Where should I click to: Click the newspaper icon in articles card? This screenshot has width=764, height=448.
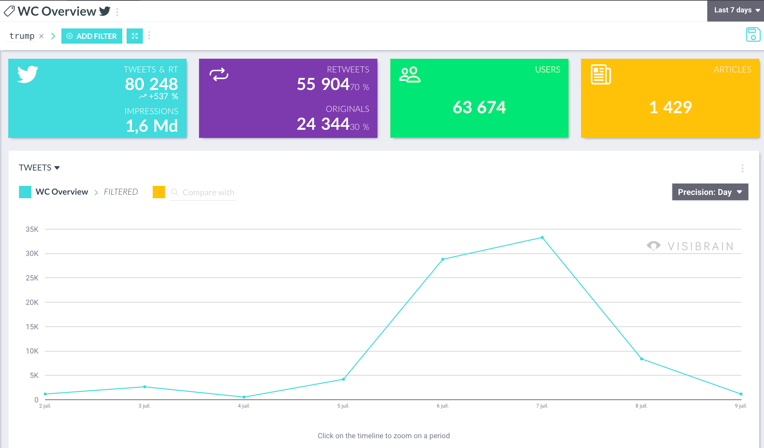pos(601,75)
